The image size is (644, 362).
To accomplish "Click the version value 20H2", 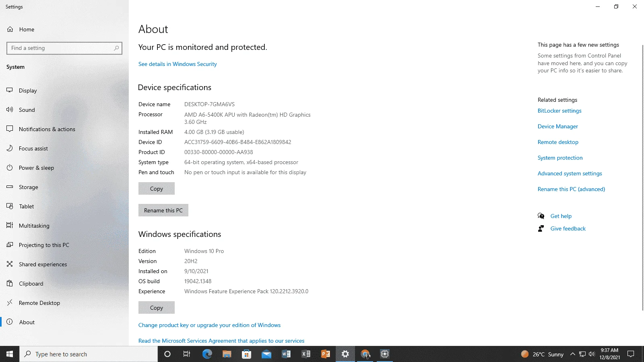I will [191, 261].
